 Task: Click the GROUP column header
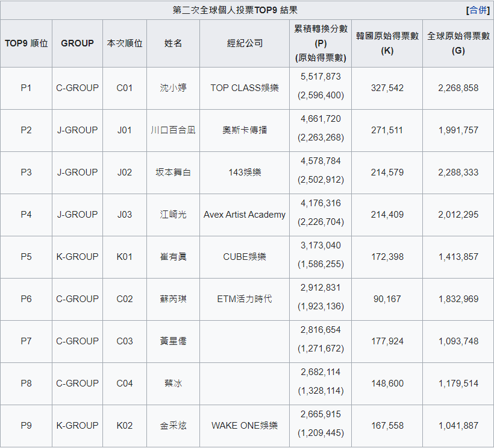[x=77, y=43]
